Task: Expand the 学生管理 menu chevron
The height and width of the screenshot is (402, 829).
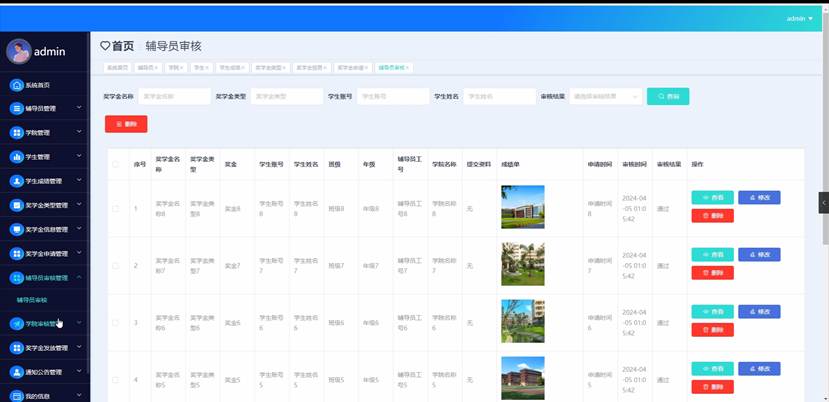Action: point(79,156)
